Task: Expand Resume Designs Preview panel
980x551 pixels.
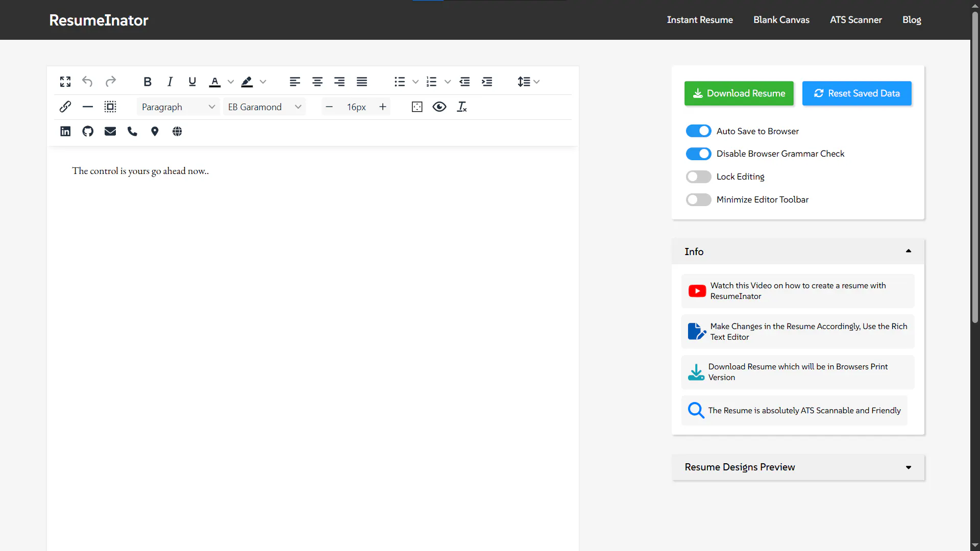Action: (x=798, y=467)
